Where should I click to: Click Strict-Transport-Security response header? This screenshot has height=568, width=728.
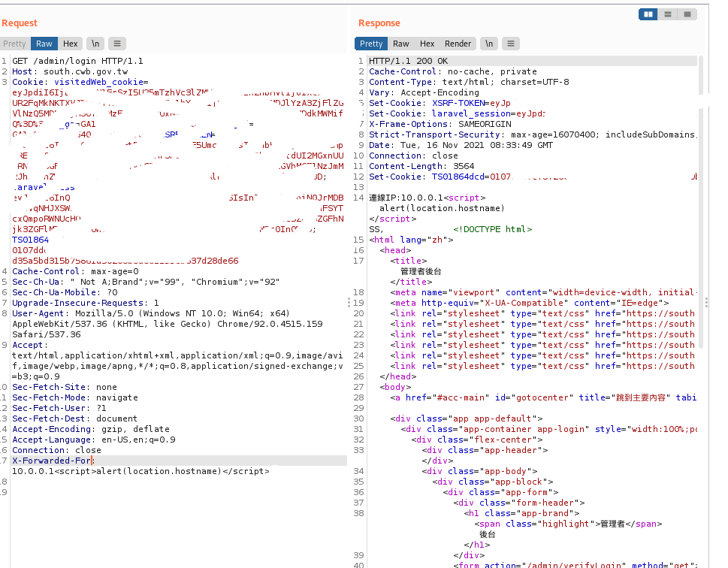click(x=533, y=134)
